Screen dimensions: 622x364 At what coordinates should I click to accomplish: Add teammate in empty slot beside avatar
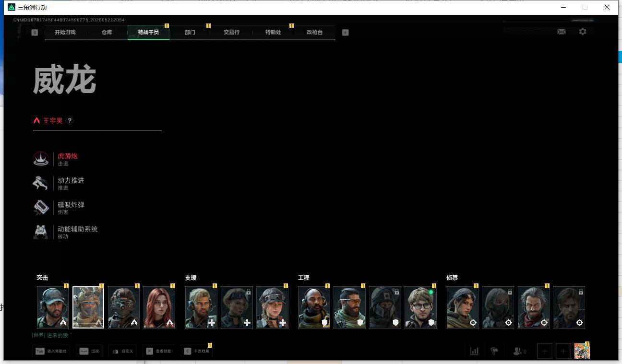pos(563,352)
